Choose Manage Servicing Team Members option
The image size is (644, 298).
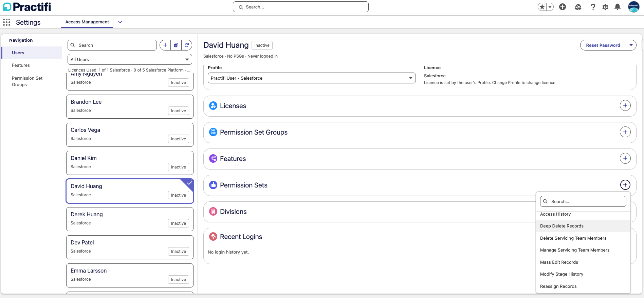tap(583, 250)
